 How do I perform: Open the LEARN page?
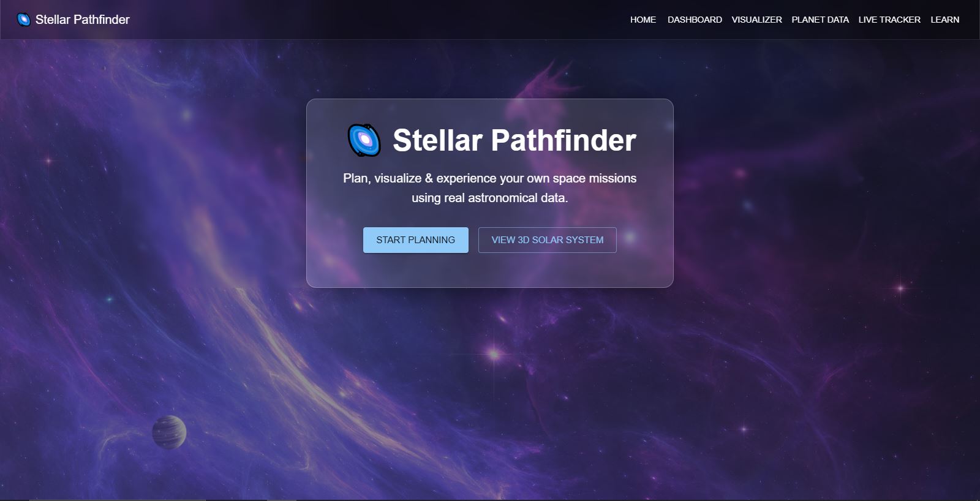tap(945, 20)
